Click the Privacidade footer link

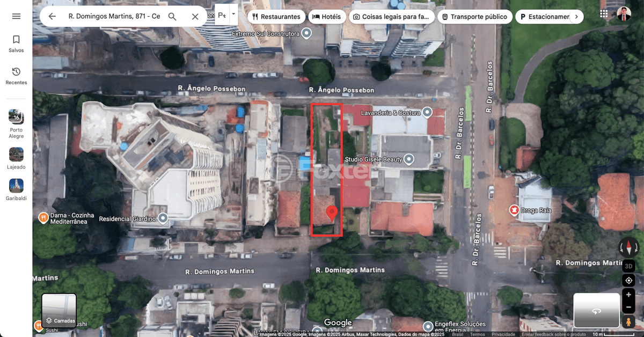coord(503,334)
